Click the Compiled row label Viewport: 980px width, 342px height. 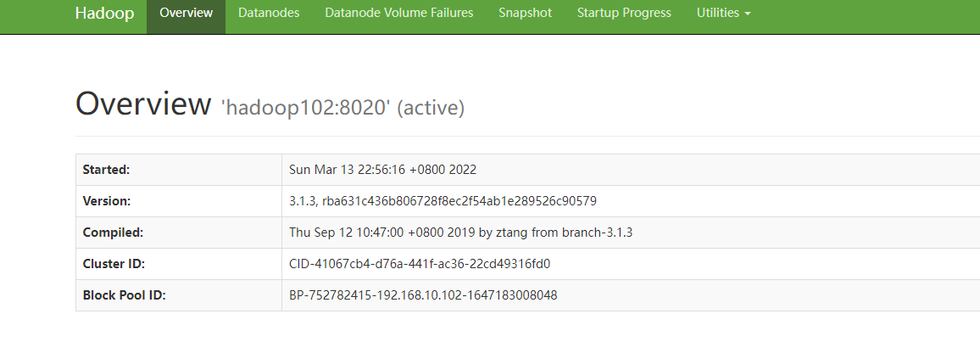click(113, 233)
